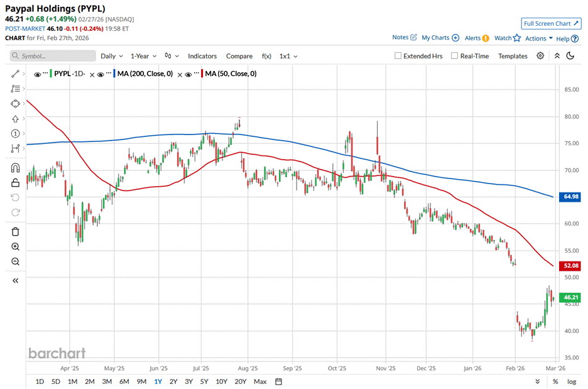Undo the last drawing action
588x389 pixels.
pos(15,198)
